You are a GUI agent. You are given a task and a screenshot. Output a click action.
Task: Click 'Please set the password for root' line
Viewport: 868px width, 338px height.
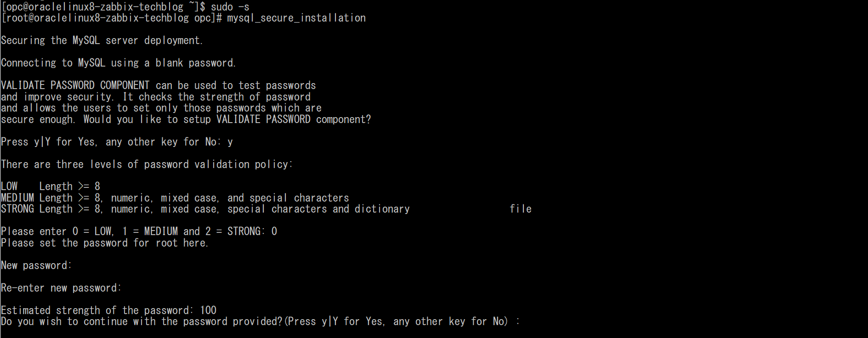(x=105, y=243)
